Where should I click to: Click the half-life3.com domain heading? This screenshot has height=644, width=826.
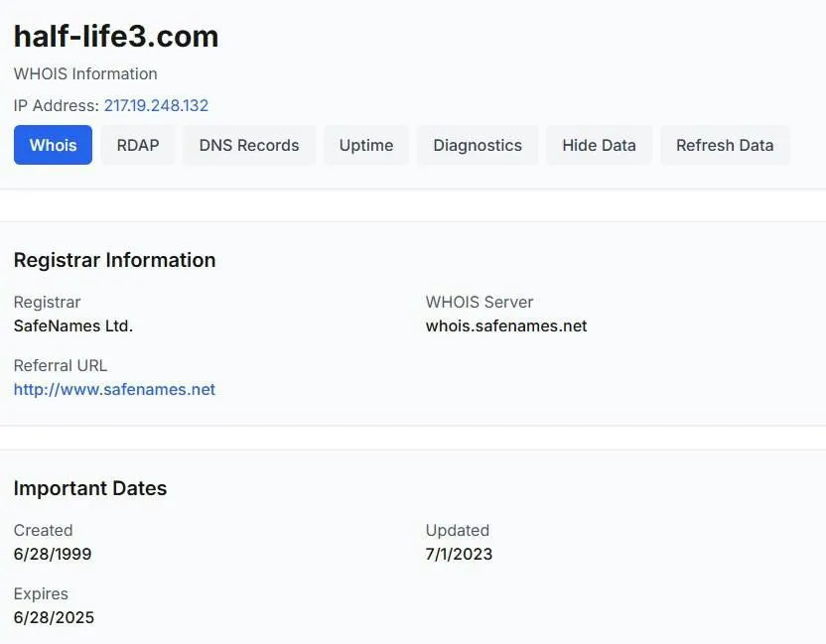[116, 37]
